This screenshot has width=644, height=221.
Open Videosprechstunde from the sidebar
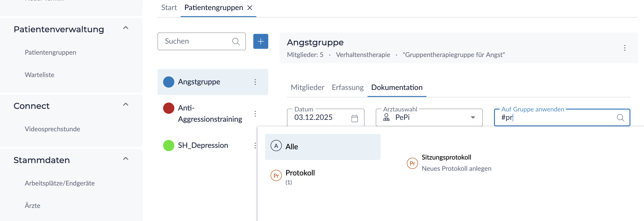point(52,129)
